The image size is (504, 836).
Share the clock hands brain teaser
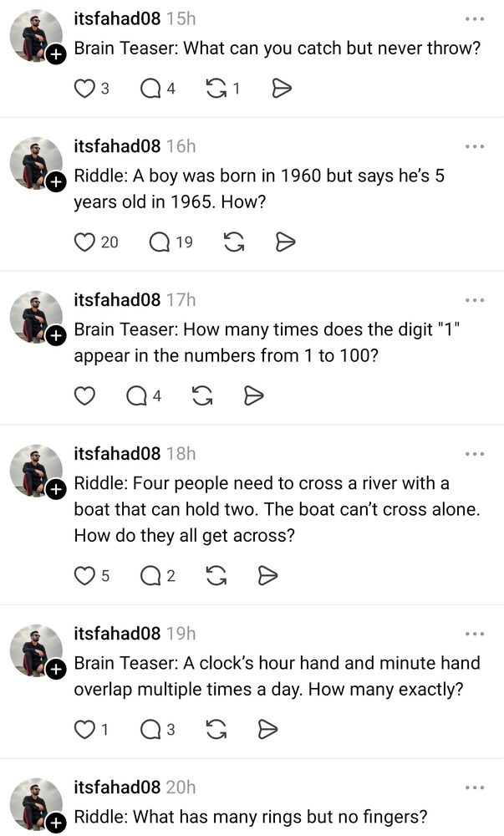pos(267,729)
